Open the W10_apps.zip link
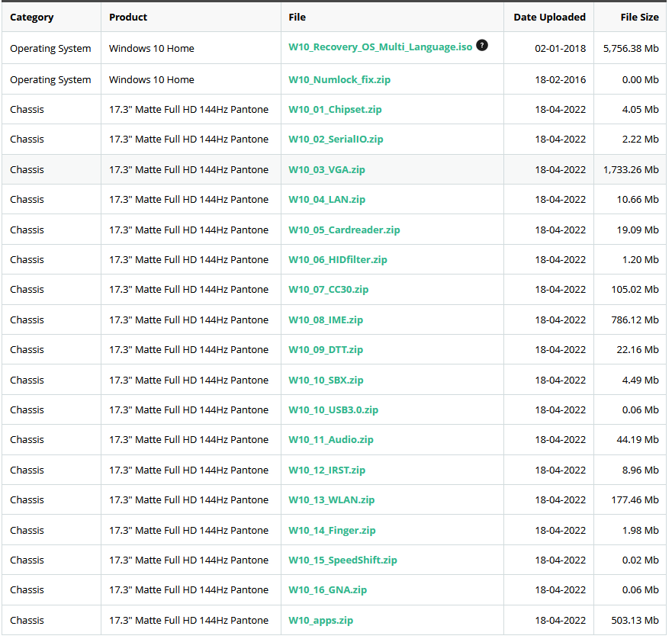The height and width of the screenshot is (639, 672). 320,621
